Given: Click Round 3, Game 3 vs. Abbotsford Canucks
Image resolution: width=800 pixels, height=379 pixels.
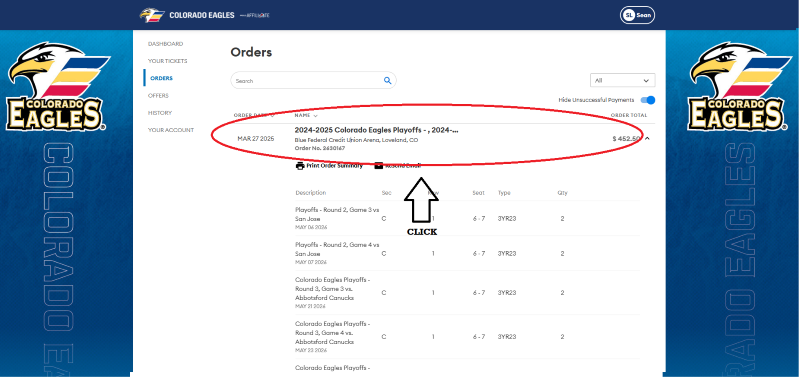Looking at the screenshot, I should point(467,293).
